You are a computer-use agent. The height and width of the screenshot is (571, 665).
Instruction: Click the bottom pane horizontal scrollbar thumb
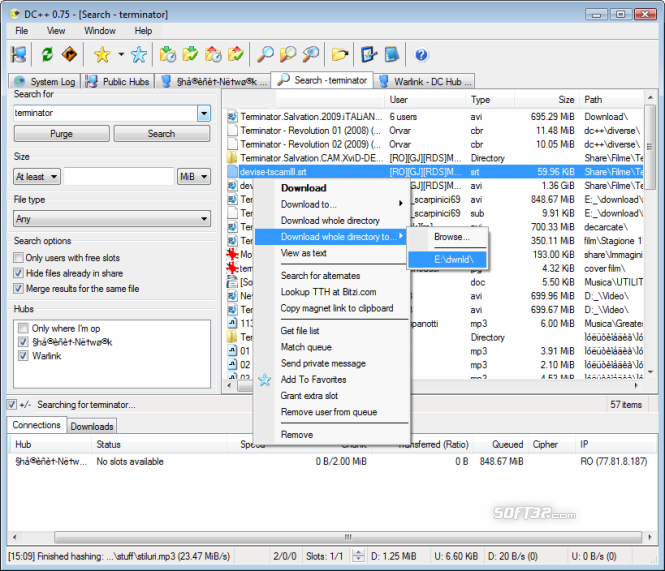pyautogui.click(x=348, y=537)
